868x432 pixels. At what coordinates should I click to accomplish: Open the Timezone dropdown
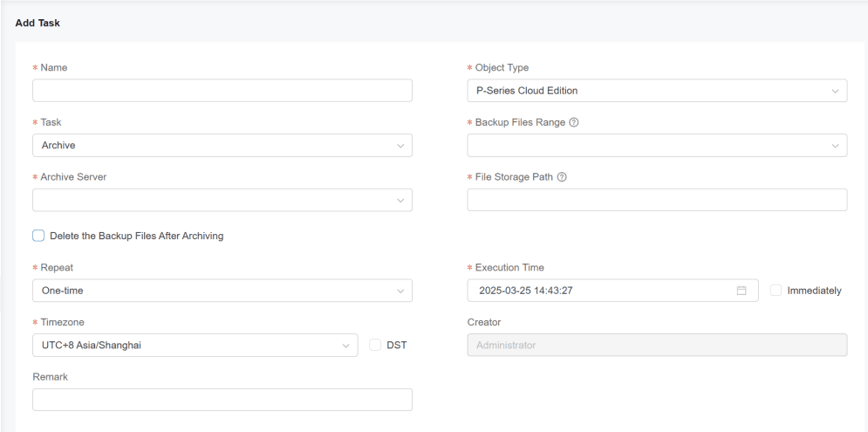click(x=195, y=345)
